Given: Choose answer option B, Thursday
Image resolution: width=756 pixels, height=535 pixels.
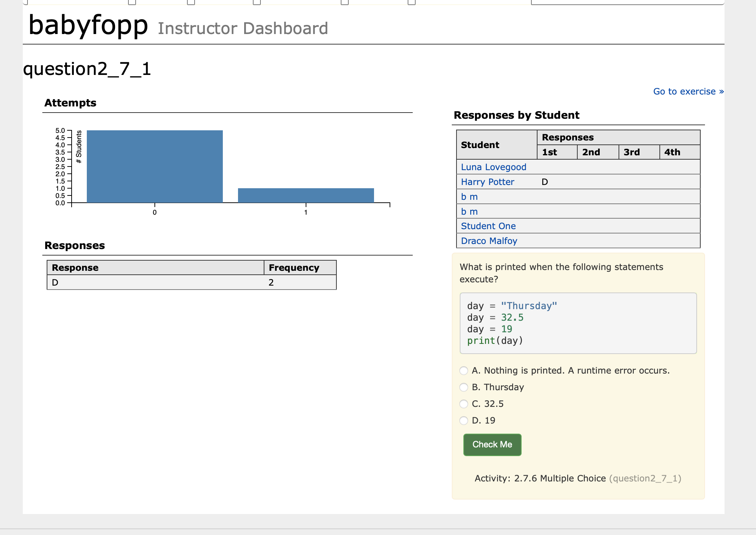Looking at the screenshot, I should (464, 387).
